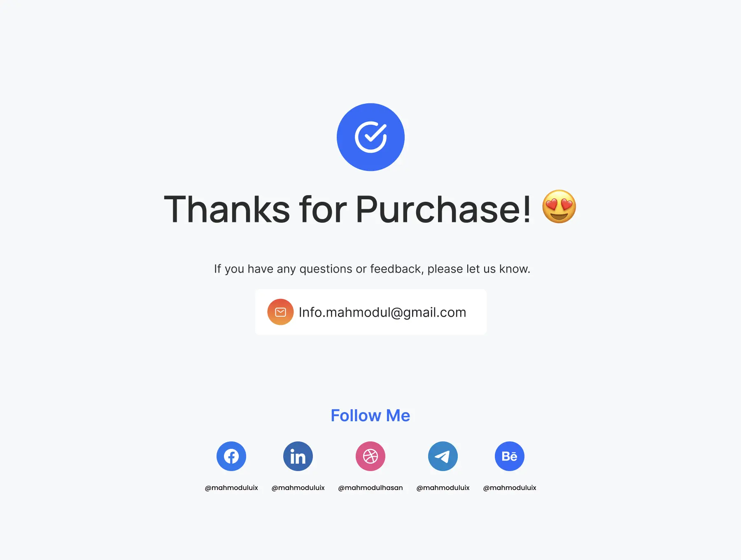Screen dimensions: 741x560
Task: Click the word 'questions' in the subtitle
Action: tap(326, 269)
